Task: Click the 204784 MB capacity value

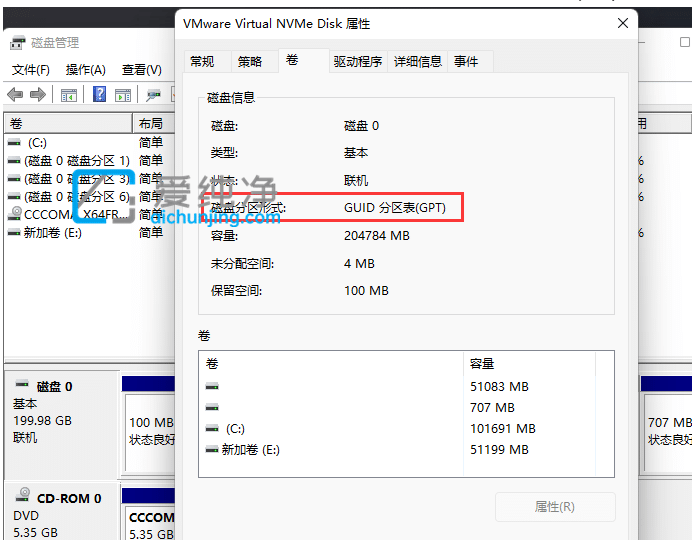Action: pyautogui.click(x=376, y=236)
